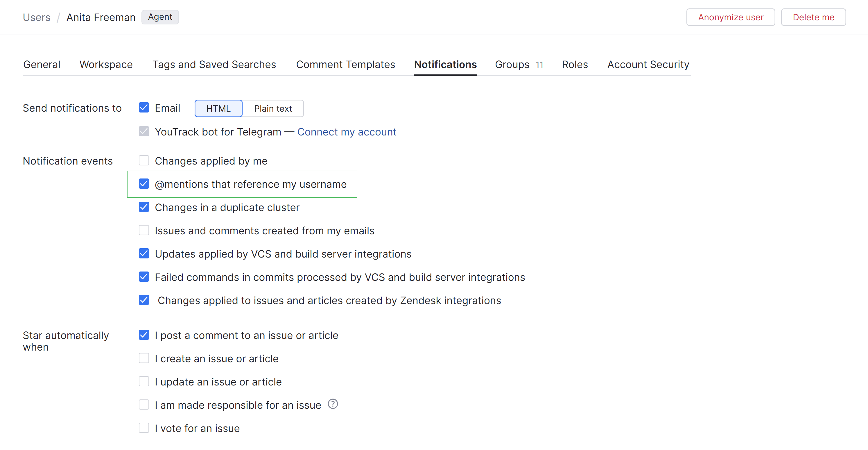Uncheck Updates applied by VCS integrations
This screenshot has height=450, width=868.
coord(144,253)
